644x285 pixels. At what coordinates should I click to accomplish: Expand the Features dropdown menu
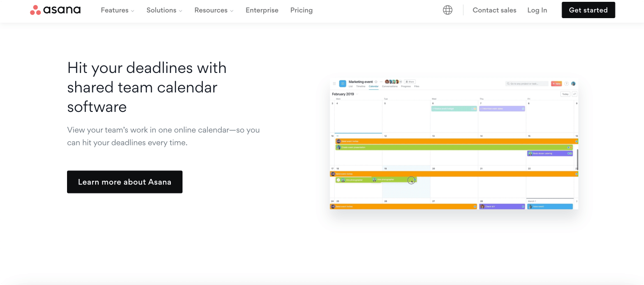click(117, 10)
